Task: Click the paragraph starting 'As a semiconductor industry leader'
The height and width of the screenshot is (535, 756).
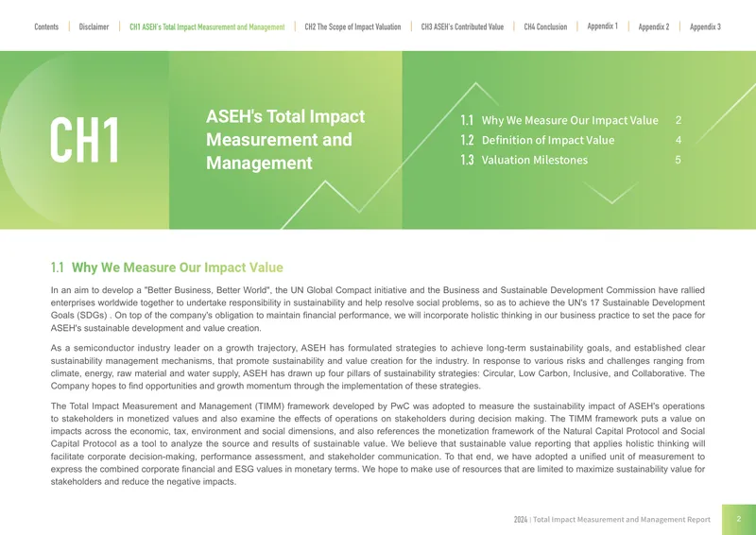Action: click(x=377, y=367)
